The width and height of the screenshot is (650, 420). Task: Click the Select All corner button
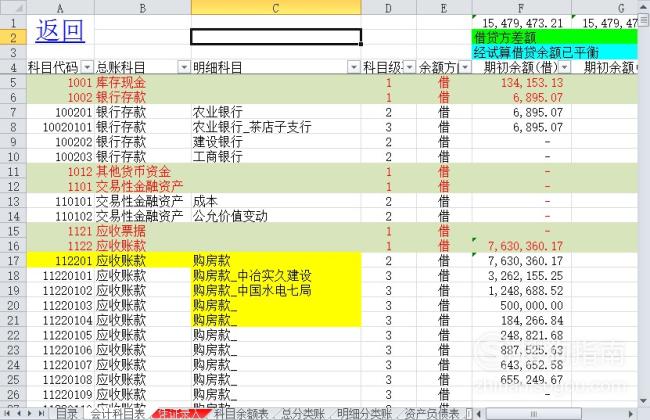coord(13,7)
